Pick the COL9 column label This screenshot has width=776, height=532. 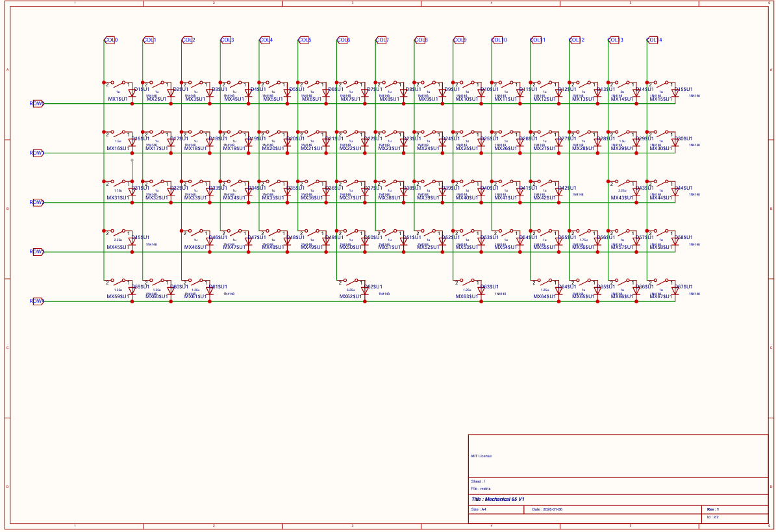tap(460, 40)
